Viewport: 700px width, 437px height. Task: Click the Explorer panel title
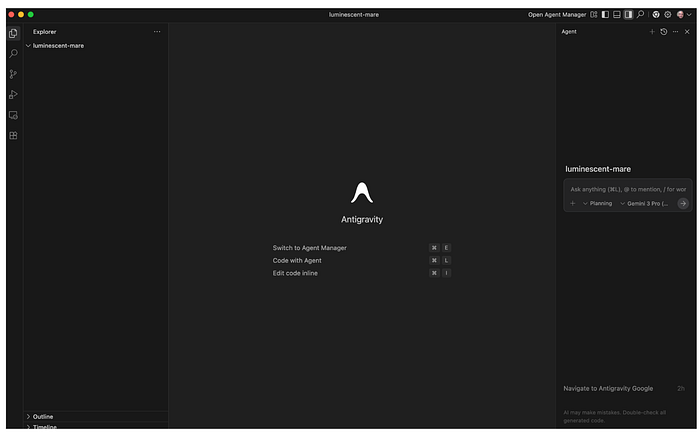pyautogui.click(x=45, y=32)
